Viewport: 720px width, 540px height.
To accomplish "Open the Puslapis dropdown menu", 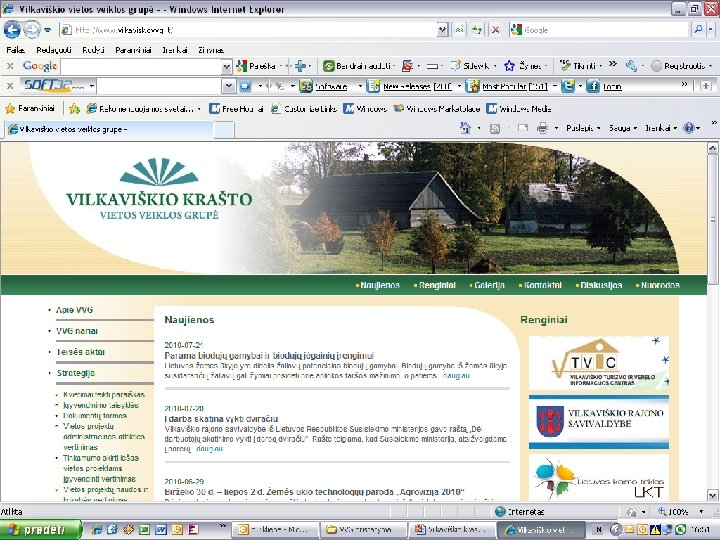I will click(x=583, y=129).
